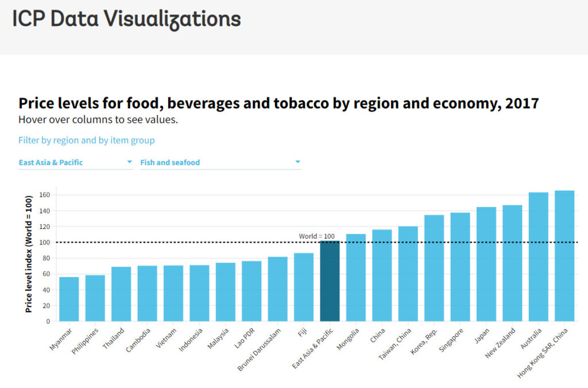
Task: Click the dark East Asia & Pacific bar
Action: [330, 281]
